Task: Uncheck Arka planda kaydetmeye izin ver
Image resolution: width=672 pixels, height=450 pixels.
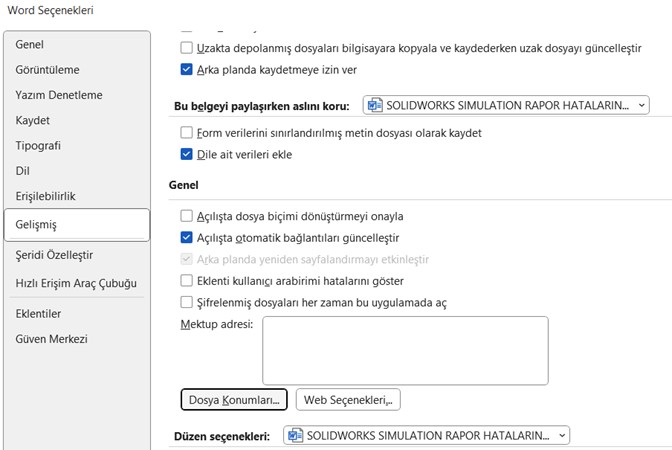Action: (186, 70)
